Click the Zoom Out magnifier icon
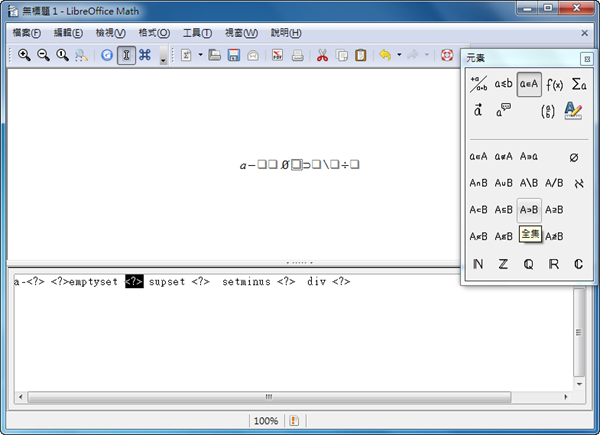 pyautogui.click(x=43, y=55)
